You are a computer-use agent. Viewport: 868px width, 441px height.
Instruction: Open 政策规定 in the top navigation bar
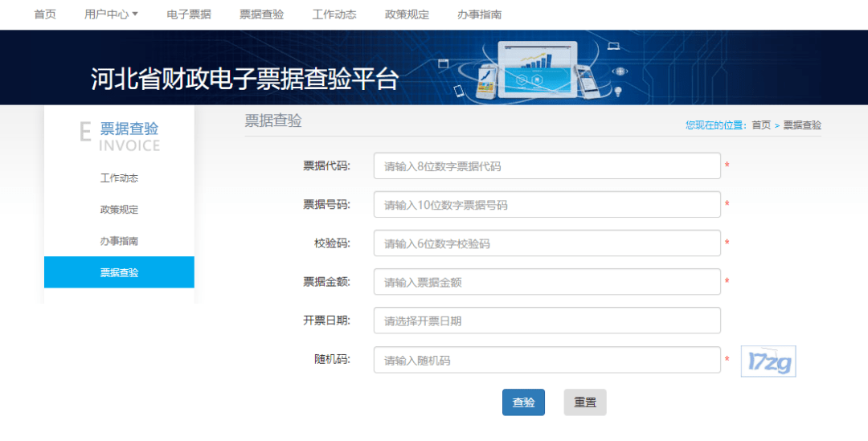click(407, 14)
